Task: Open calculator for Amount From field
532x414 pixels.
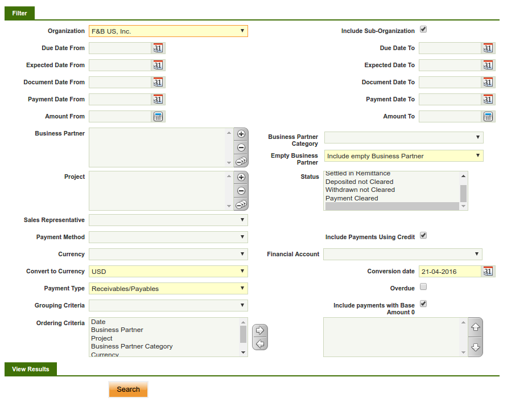Action: (158, 117)
